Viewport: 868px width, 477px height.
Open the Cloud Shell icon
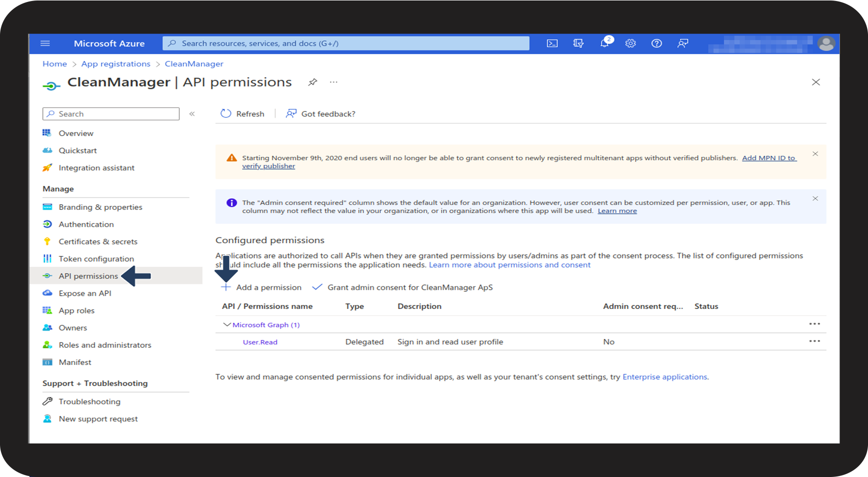[552, 43]
